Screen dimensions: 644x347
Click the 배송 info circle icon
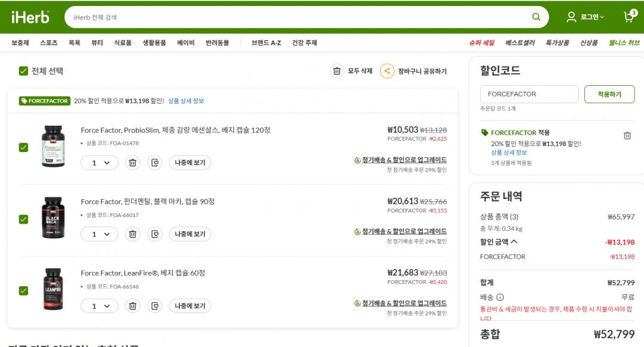(500, 297)
